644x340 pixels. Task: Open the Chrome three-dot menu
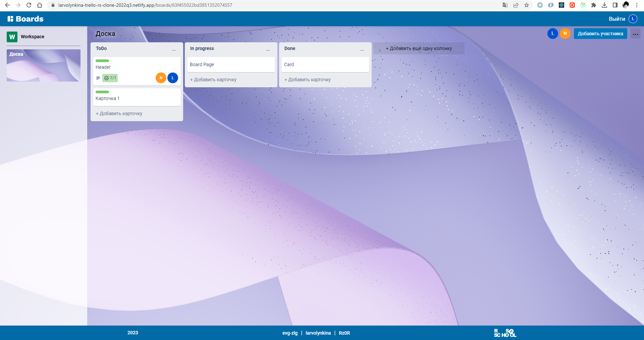636,5
